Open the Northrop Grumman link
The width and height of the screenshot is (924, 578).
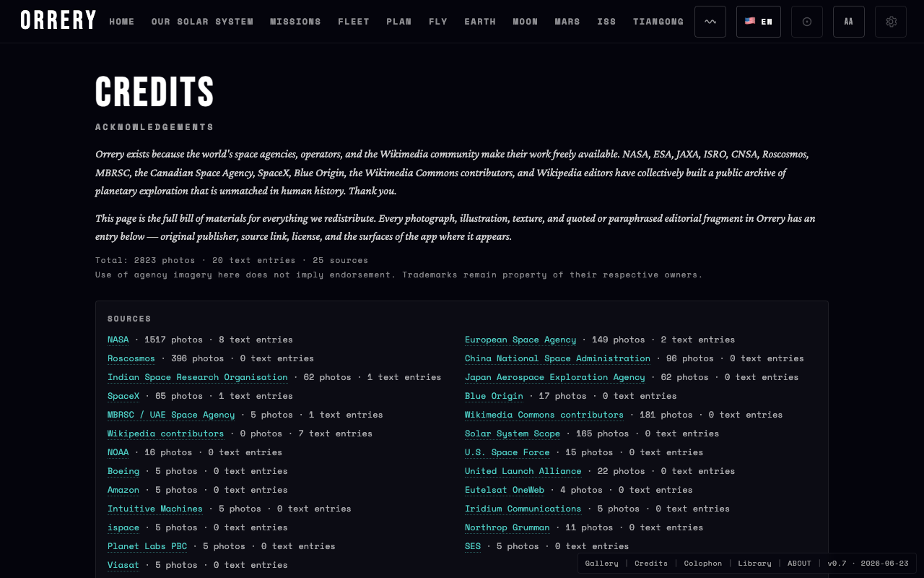point(507,527)
